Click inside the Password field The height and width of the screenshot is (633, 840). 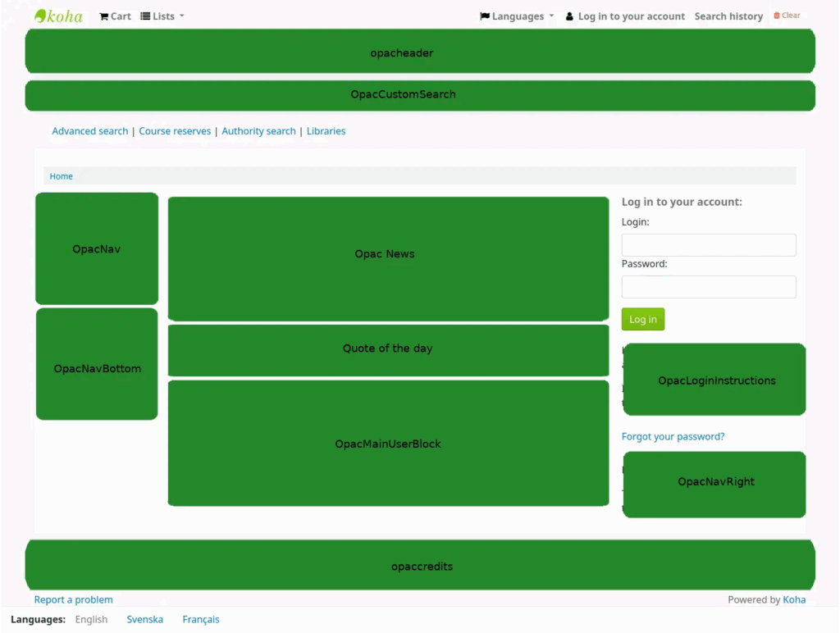point(708,287)
